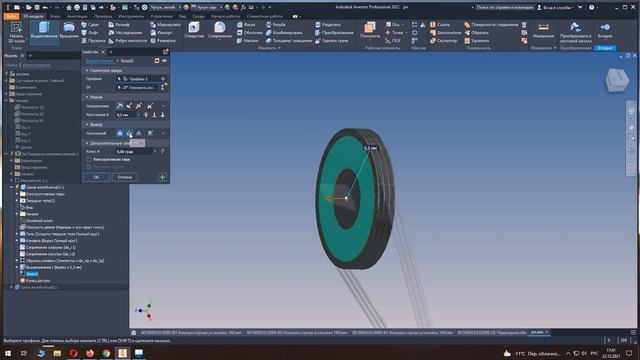Click the Пружина (Coil) tool
Screen dimensions: 640x360
click(93, 40)
